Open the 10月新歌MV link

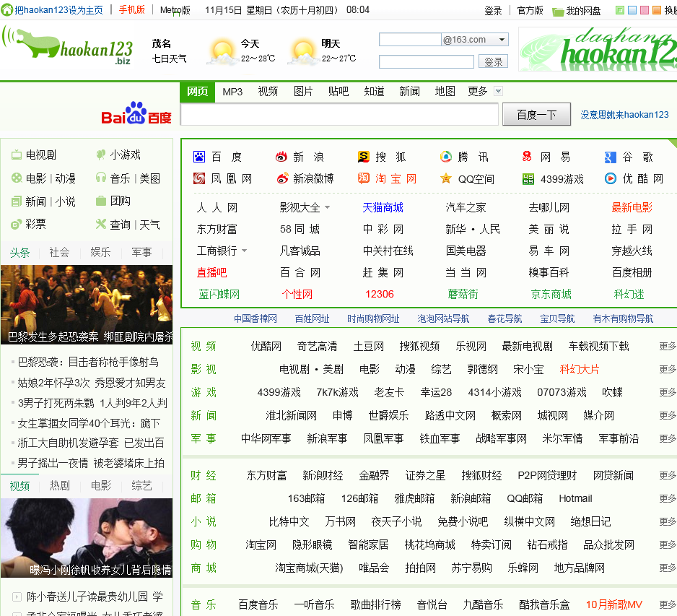click(x=614, y=604)
